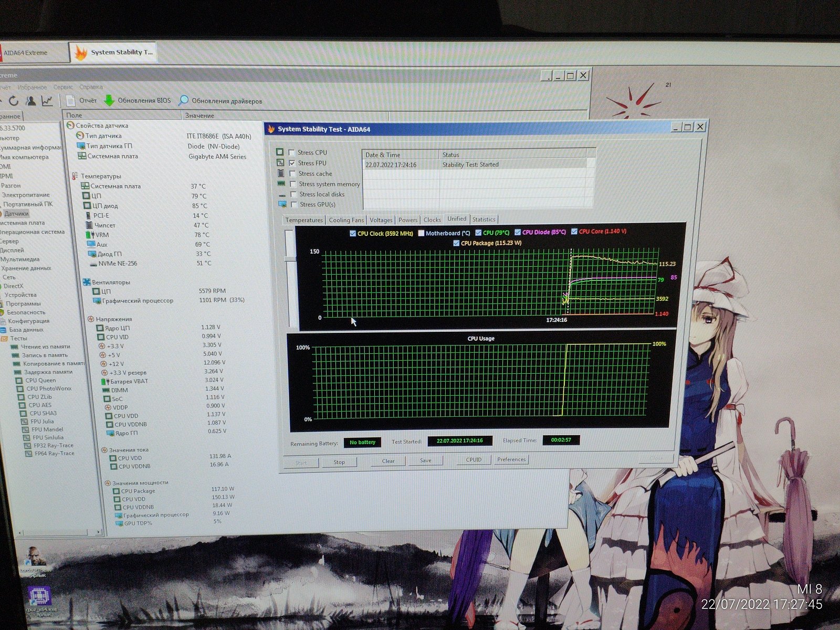Click the percent icon beside Stress FPU
Viewport: 840px width, 630px height.
[280, 163]
